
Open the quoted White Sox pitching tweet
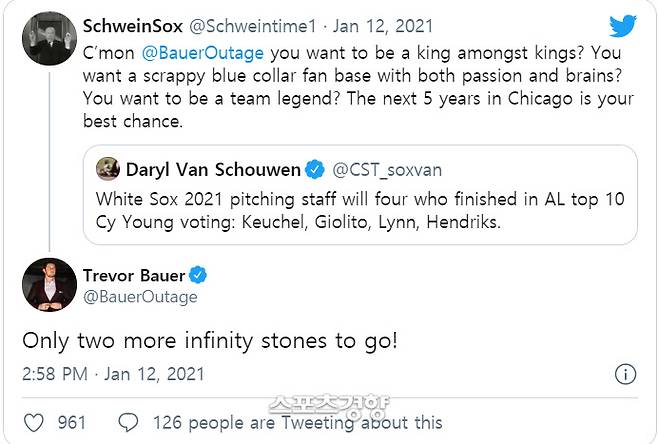click(360, 210)
